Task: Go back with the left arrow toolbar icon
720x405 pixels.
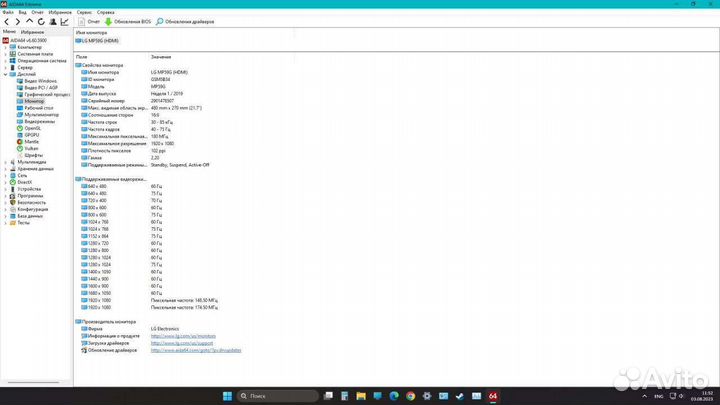Action: pyautogui.click(x=6, y=22)
